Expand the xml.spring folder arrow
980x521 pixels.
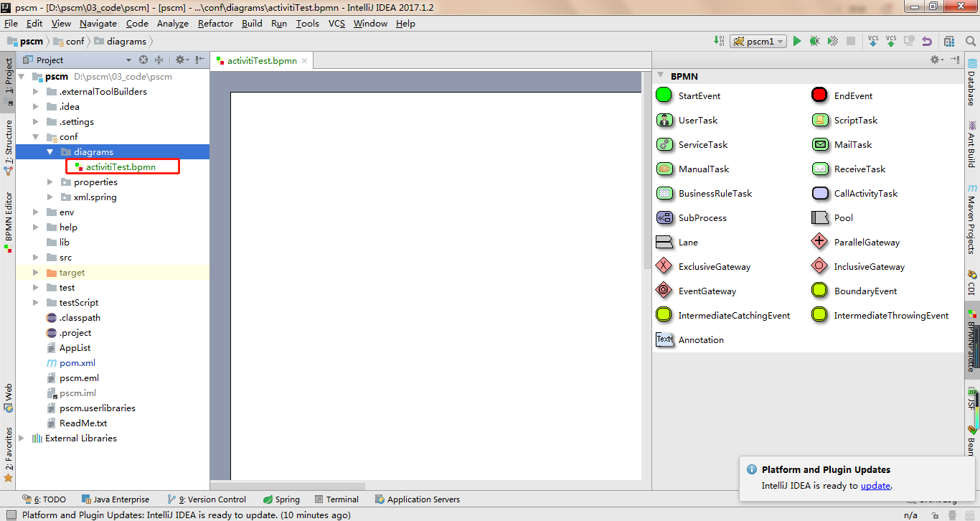point(50,197)
